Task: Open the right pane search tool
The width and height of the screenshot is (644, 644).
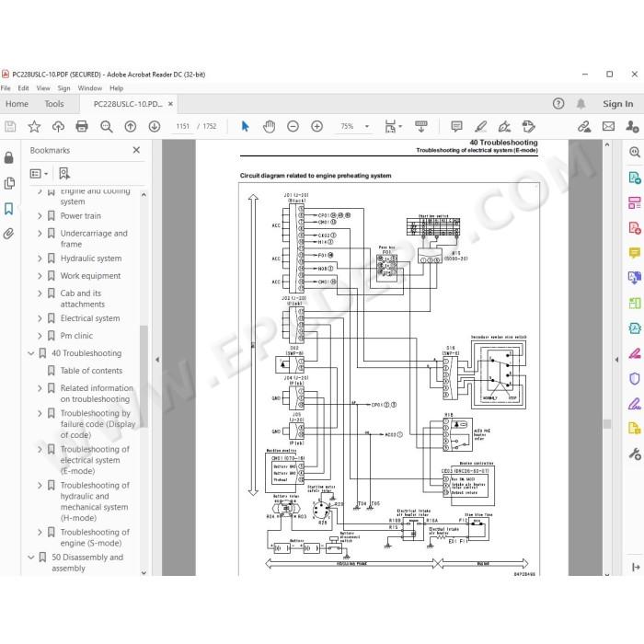Action: click(635, 153)
